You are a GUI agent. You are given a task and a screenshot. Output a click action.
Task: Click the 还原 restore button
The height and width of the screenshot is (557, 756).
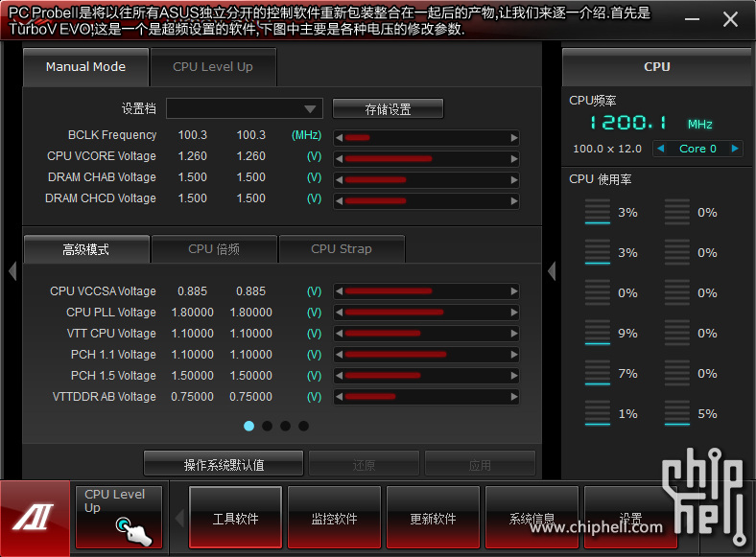(364, 465)
